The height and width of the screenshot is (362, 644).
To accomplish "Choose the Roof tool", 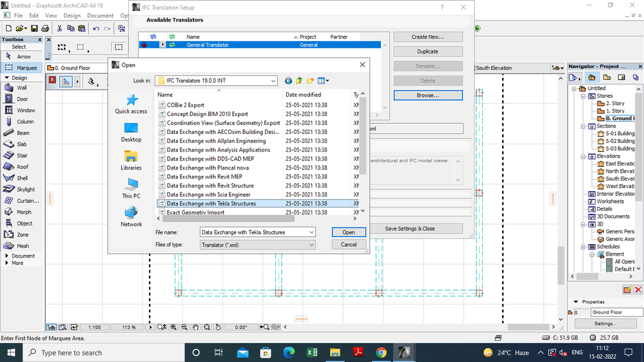I will click(x=22, y=167).
